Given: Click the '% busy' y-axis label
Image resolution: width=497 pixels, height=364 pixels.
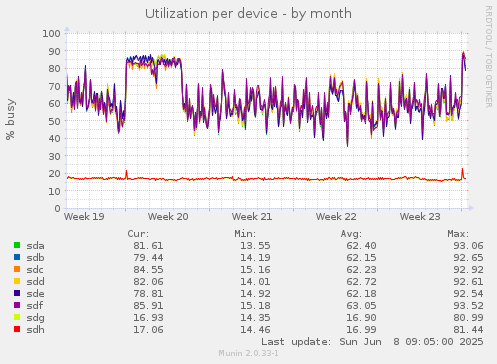Looking at the screenshot, I should pos(10,119).
